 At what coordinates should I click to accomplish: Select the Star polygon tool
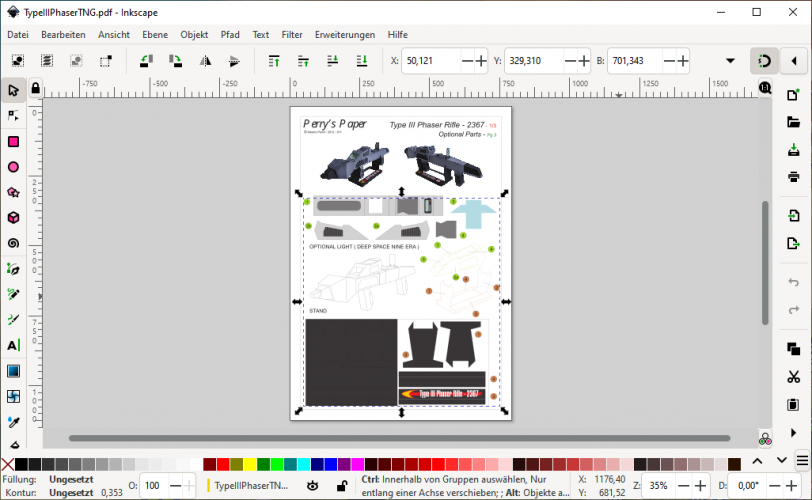(x=13, y=193)
